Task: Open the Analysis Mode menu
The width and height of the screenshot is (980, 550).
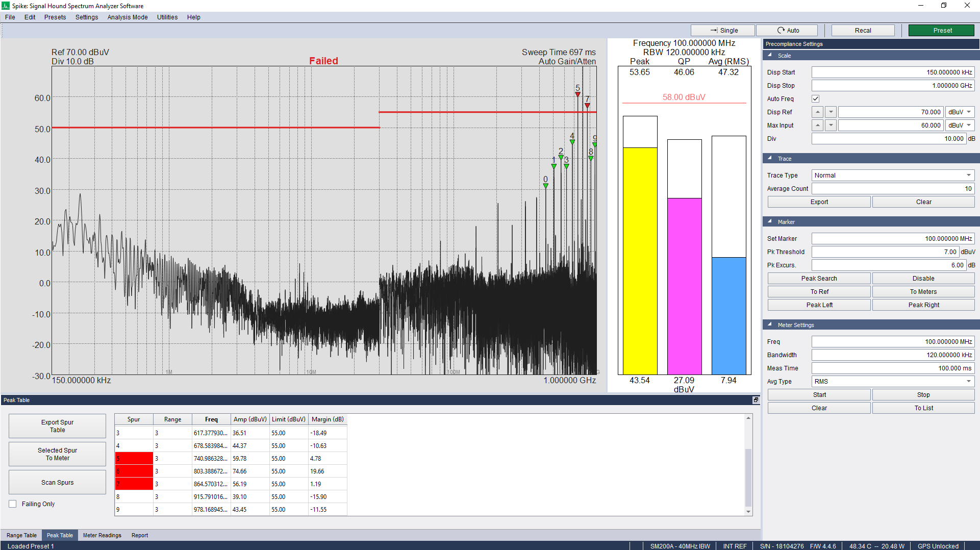Action: coord(128,17)
